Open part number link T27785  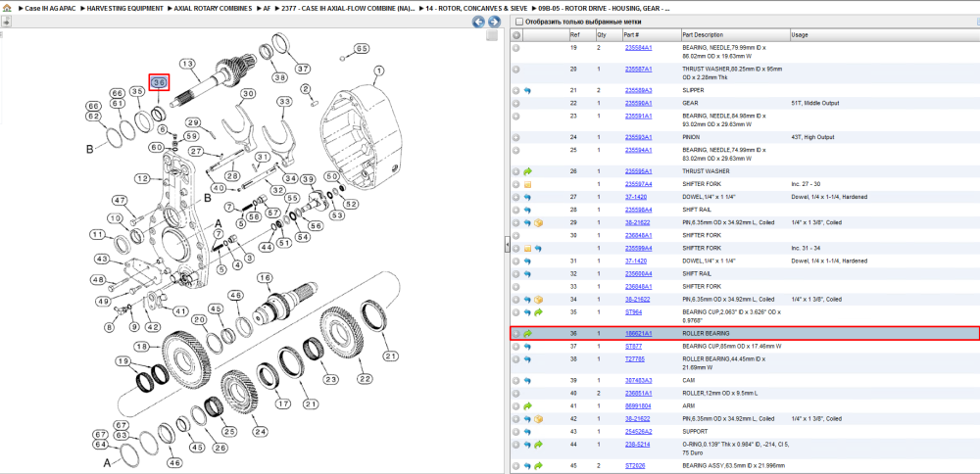[x=634, y=359]
